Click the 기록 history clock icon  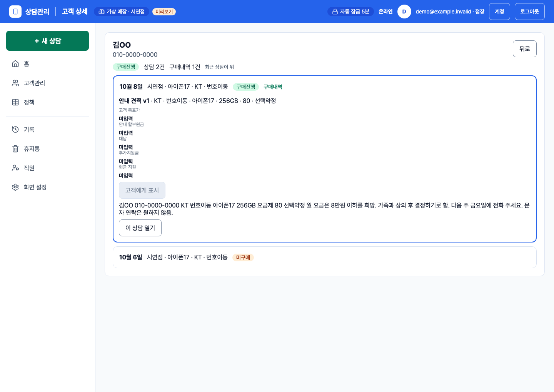click(15, 130)
